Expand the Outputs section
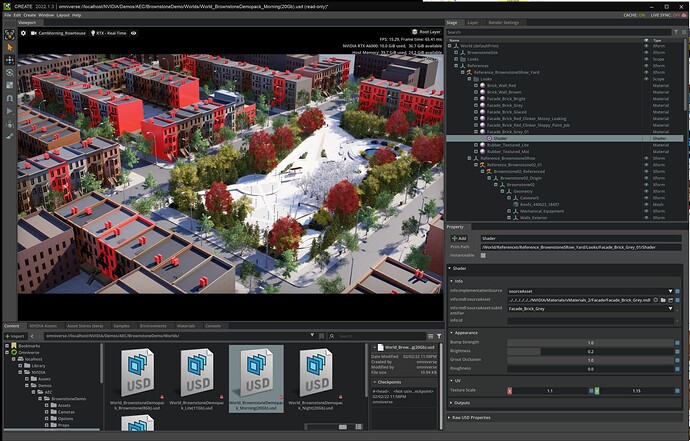The image size is (690, 441). [451, 403]
